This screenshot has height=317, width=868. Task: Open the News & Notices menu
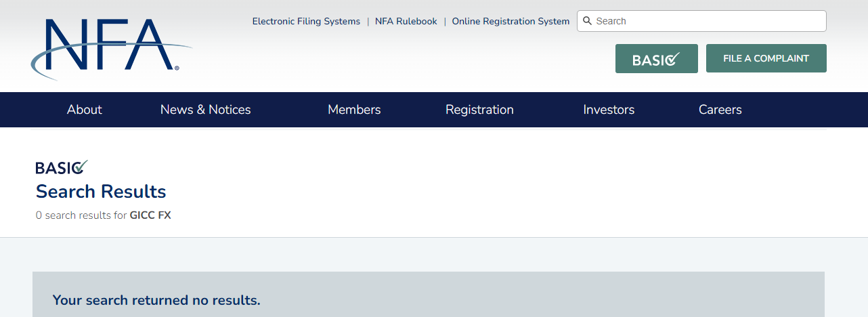click(x=205, y=110)
